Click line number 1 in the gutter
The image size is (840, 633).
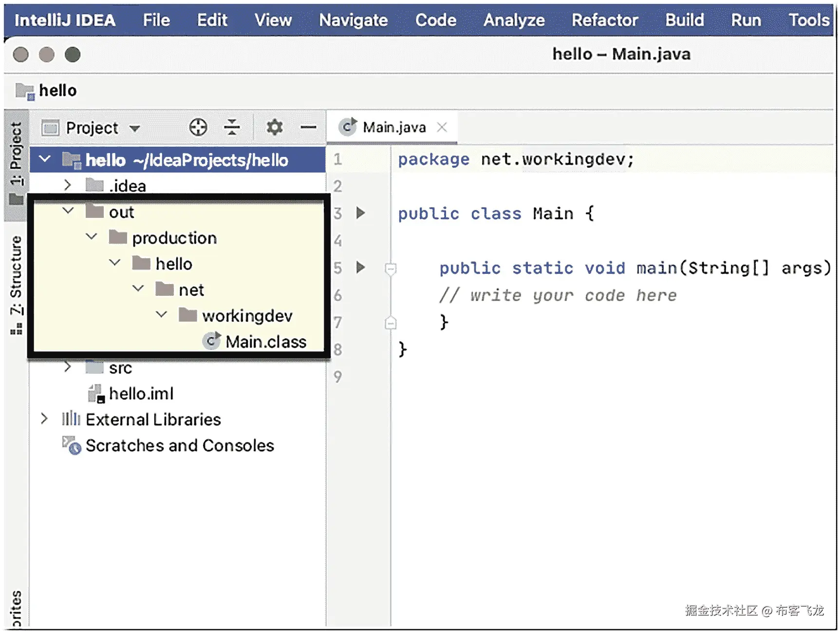337,159
